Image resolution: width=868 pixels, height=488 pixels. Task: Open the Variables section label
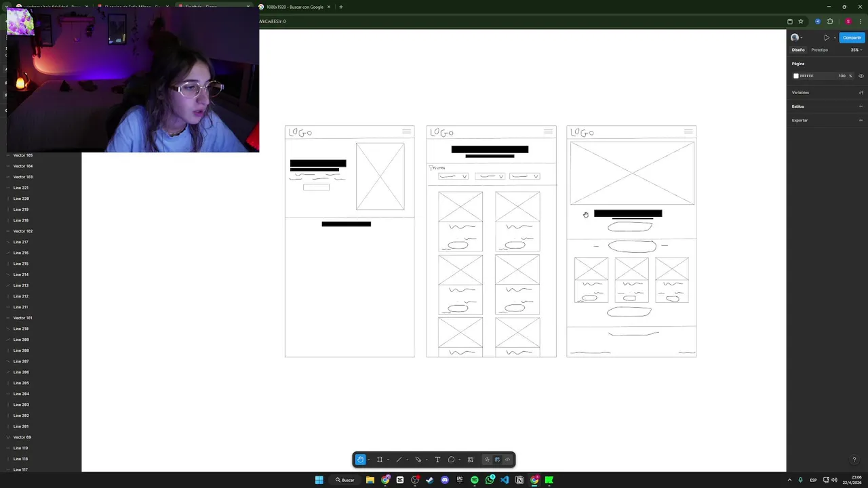[x=800, y=92]
